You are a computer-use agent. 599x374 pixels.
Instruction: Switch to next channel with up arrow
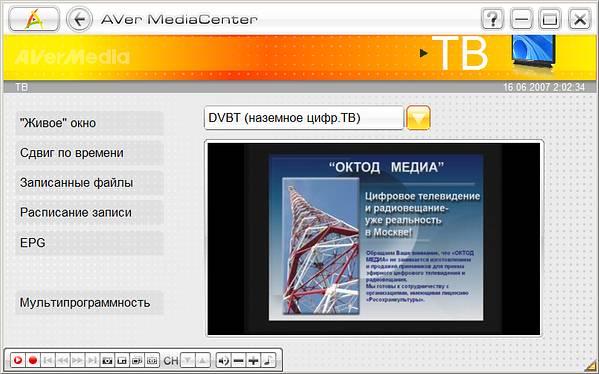coord(202,360)
